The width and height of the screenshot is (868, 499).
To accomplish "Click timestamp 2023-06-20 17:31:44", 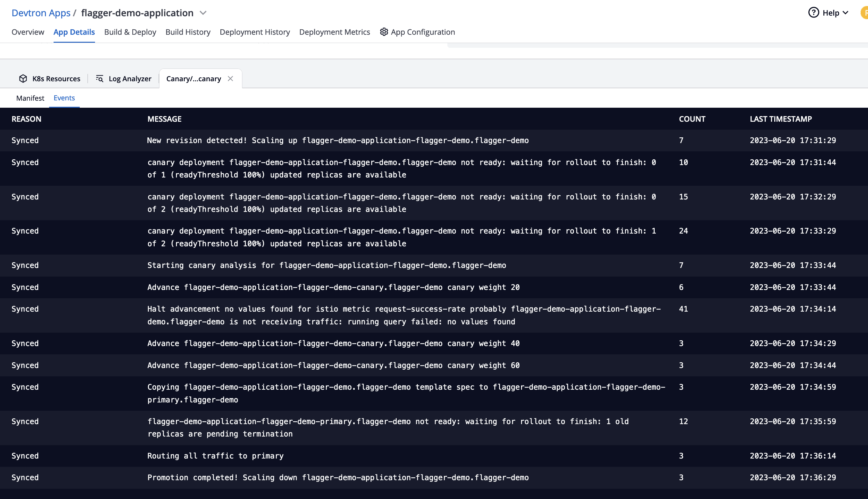I will pos(793,162).
